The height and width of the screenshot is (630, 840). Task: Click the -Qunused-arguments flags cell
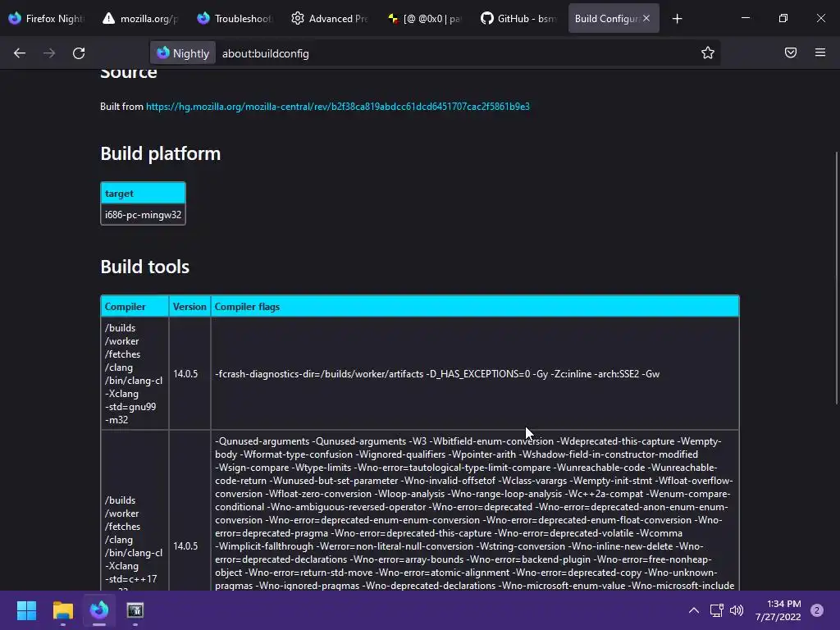[x=475, y=510]
